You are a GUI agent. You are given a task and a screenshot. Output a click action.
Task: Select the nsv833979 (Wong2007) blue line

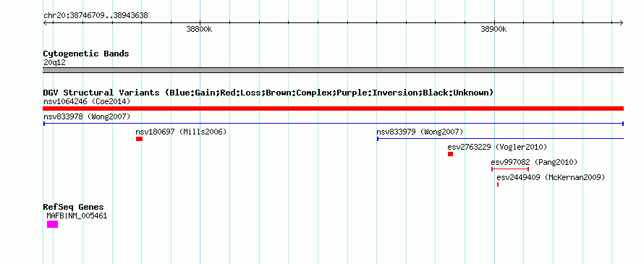tap(500, 139)
